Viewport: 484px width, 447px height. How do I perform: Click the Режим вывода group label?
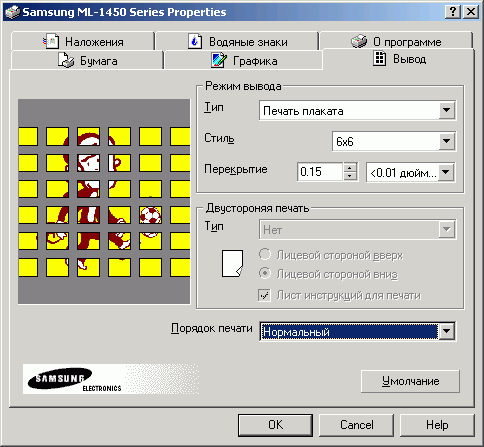(x=243, y=86)
